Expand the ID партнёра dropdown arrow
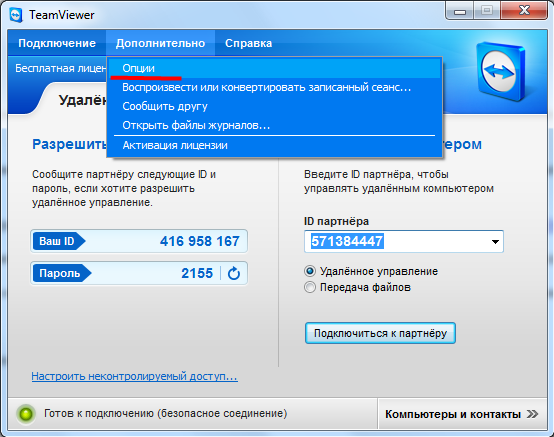The image size is (554, 437). (495, 242)
